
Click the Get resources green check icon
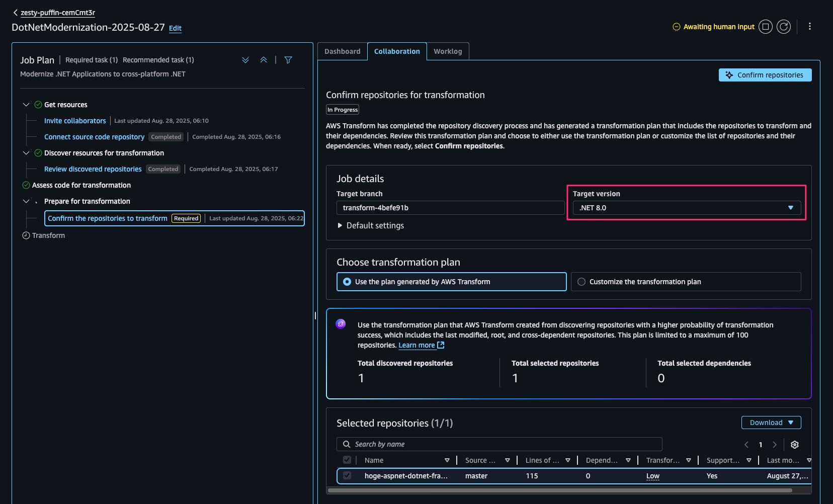point(38,105)
